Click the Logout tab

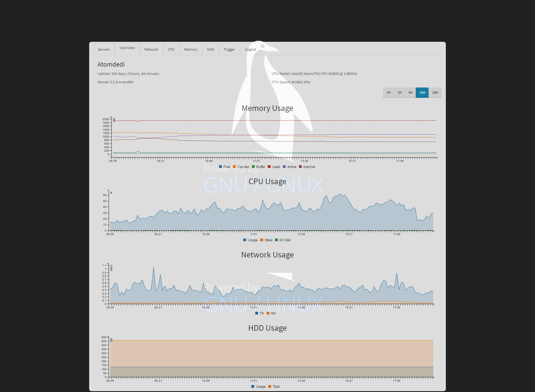coord(250,49)
